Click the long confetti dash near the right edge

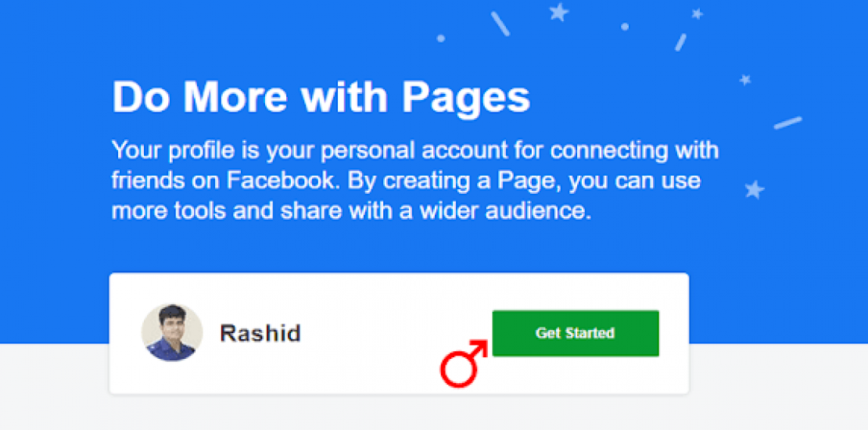[787, 123]
